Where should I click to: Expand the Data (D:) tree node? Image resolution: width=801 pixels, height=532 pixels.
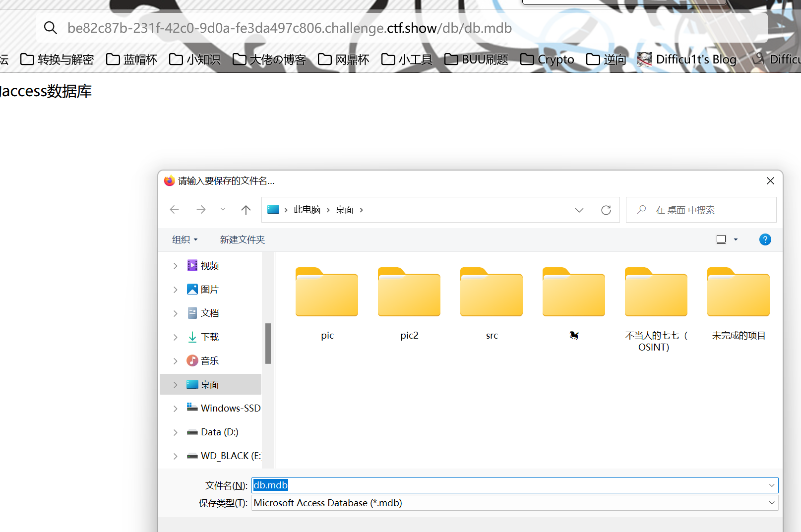tap(176, 432)
